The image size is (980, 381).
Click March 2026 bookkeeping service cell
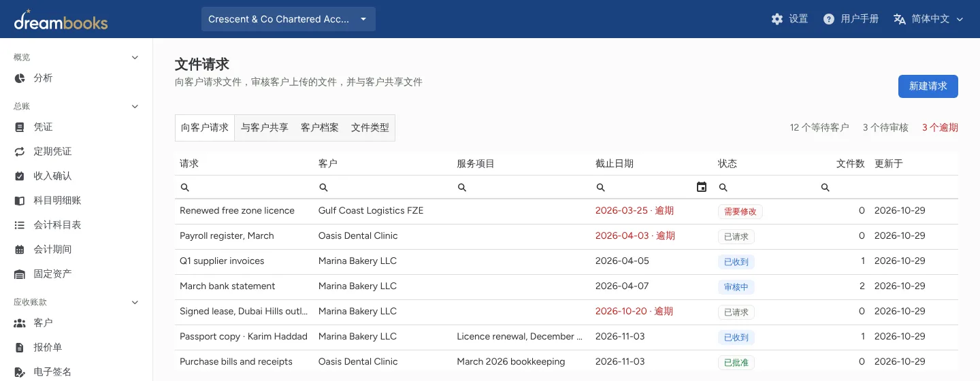(x=511, y=362)
